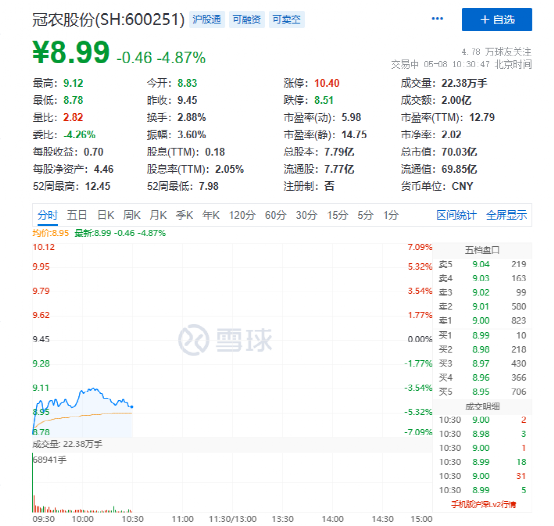Click the 卖3 order row at 9.02
Screen dimensions: 554x526
[482, 292]
